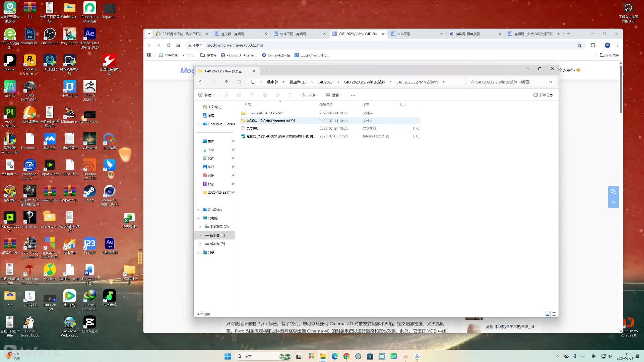Switch to the large icons view toggle

(554, 314)
